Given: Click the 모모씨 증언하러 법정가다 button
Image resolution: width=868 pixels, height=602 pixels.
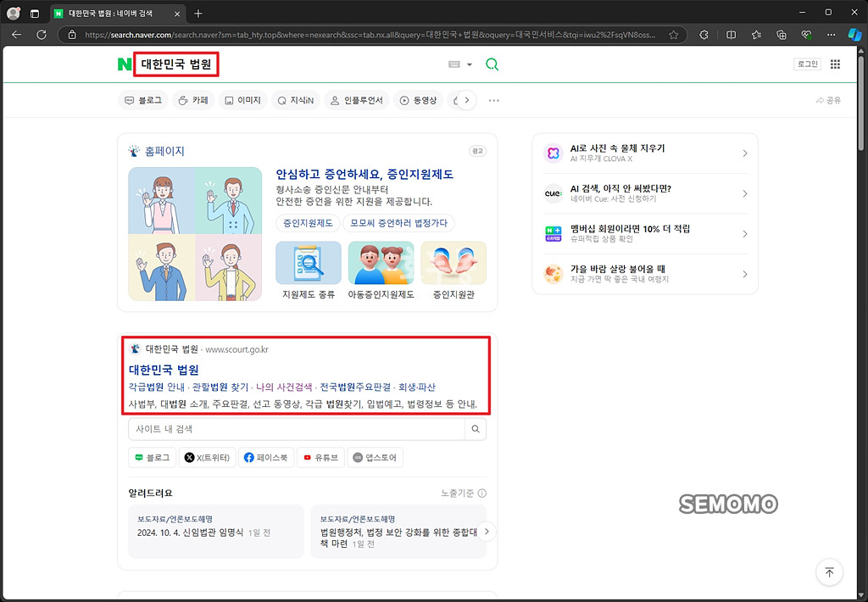Looking at the screenshot, I should tap(398, 223).
